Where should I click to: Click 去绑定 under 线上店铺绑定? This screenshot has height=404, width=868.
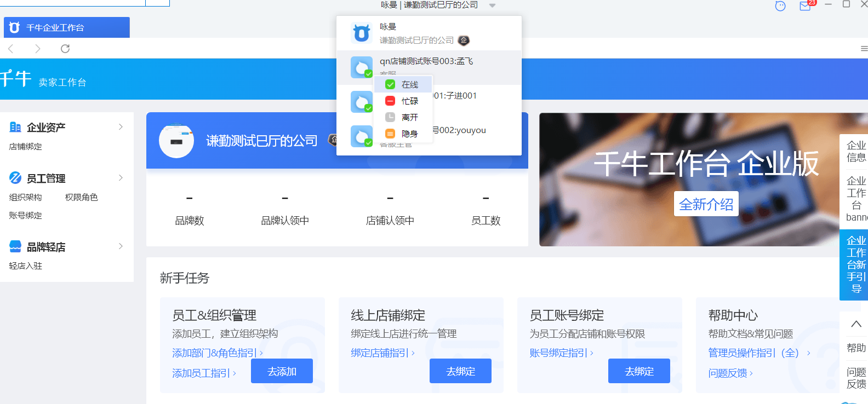[x=460, y=371]
